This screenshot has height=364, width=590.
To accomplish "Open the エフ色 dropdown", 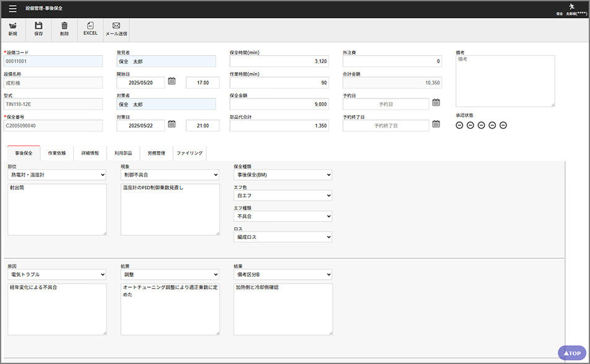I will click(283, 196).
